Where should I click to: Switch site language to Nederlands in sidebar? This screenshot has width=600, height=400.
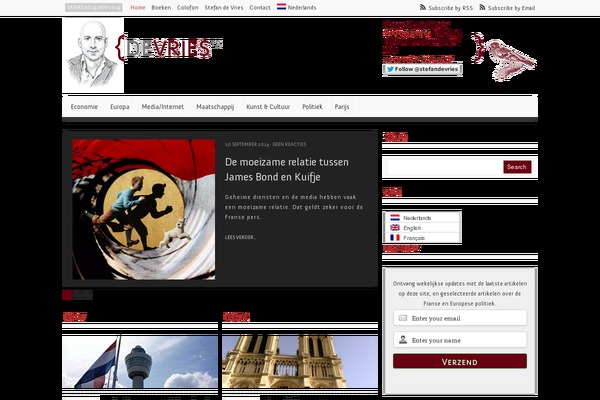(x=417, y=218)
